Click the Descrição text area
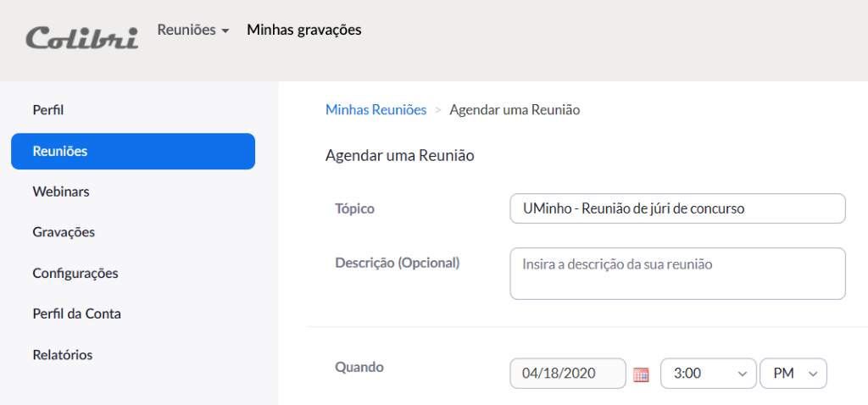Viewport: 868px width, 405px height. tap(677, 274)
